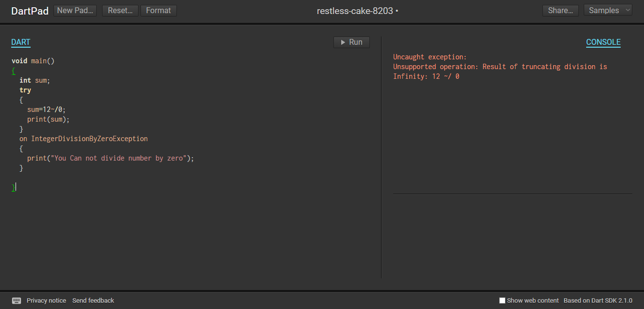Click the IntegerDivisionByZeroException code line
Screen dimensions: 644x309
89,139
